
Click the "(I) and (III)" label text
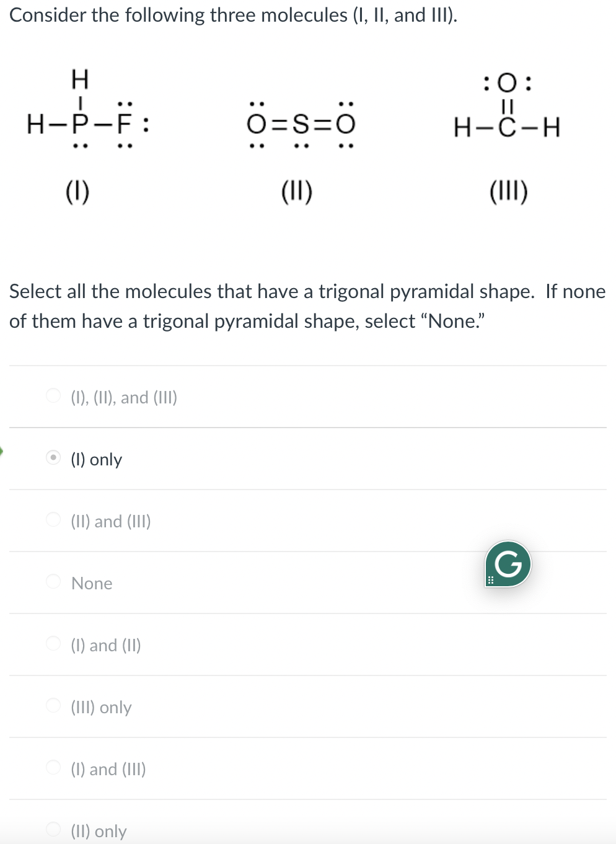(108, 769)
